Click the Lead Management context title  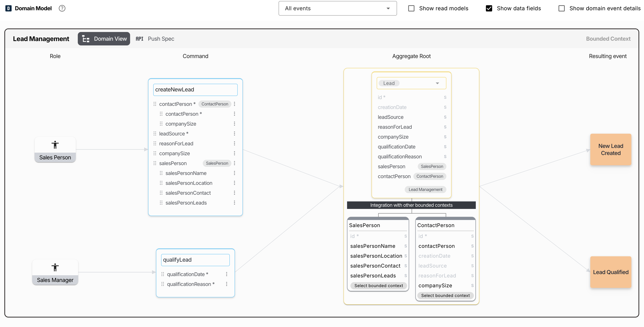tap(41, 39)
